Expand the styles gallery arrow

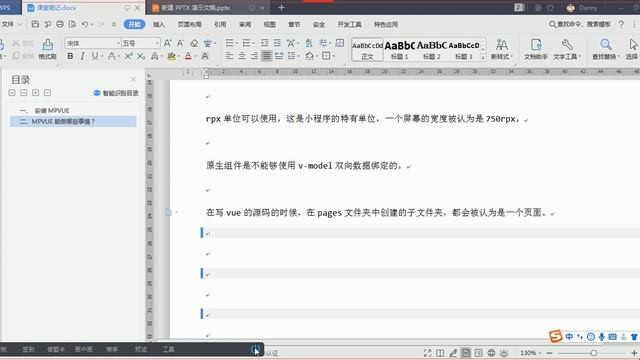(x=483, y=57)
